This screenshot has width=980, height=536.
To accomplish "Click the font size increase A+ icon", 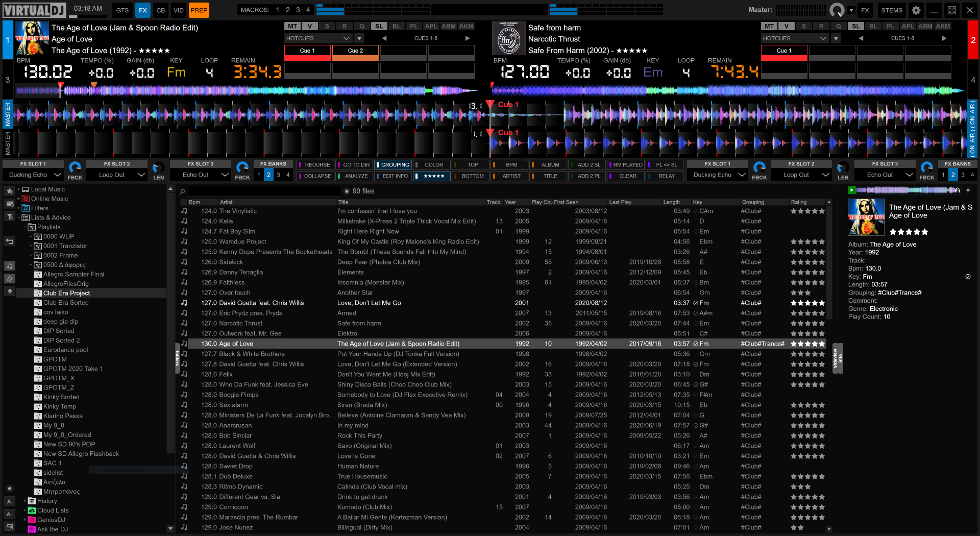I will 10,514.
